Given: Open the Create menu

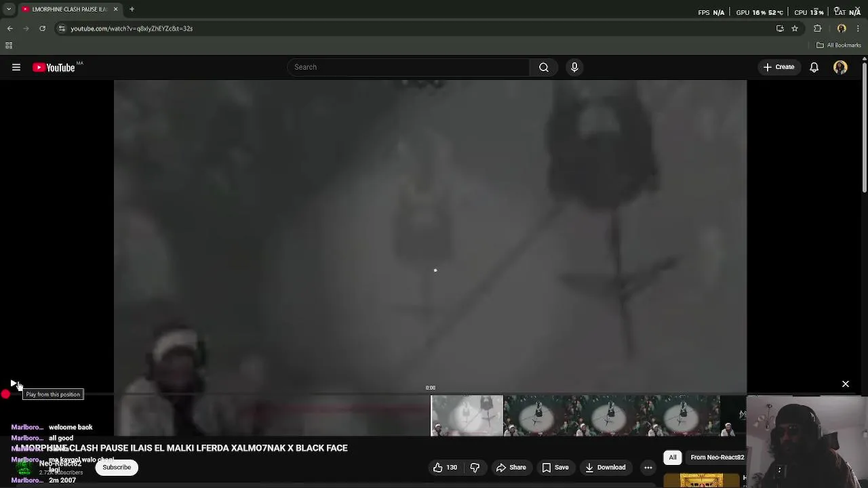Looking at the screenshot, I should pyautogui.click(x=778, y=67).
